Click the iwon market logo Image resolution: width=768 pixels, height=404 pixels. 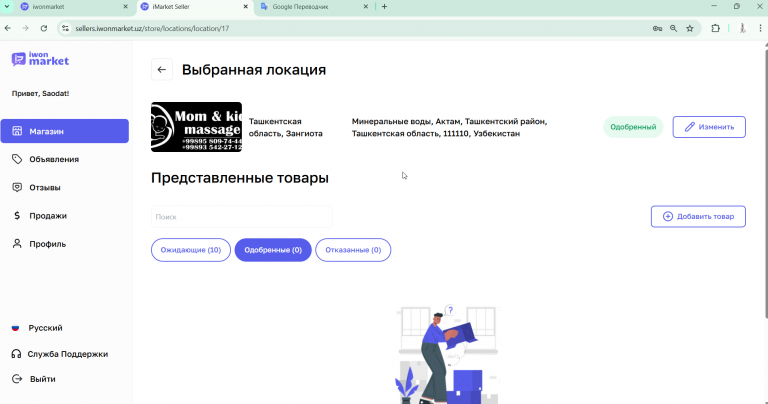point(40,59)
